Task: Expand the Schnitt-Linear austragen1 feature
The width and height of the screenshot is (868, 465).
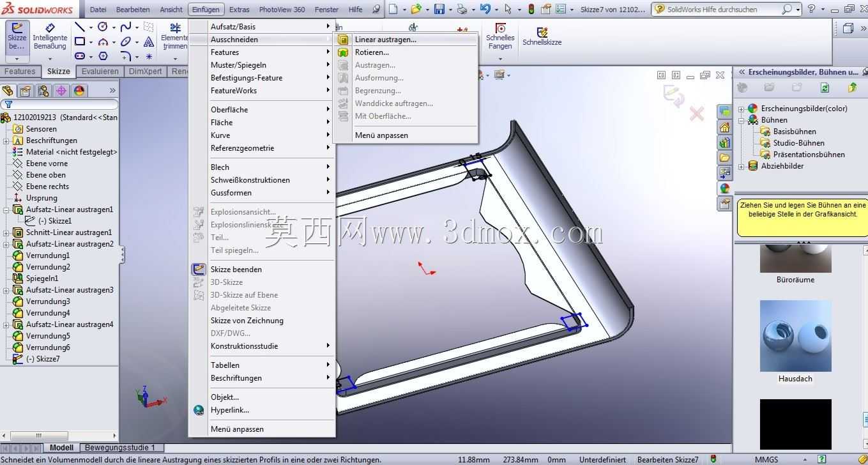Action: [x=6, y=232]
